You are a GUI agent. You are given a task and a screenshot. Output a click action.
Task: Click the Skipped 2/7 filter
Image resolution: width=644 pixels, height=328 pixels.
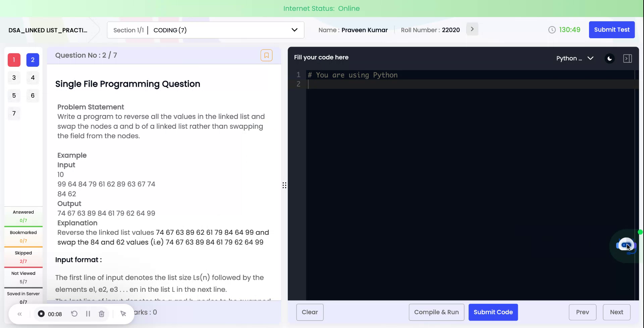pyautogui.click(x=23, y=257)
